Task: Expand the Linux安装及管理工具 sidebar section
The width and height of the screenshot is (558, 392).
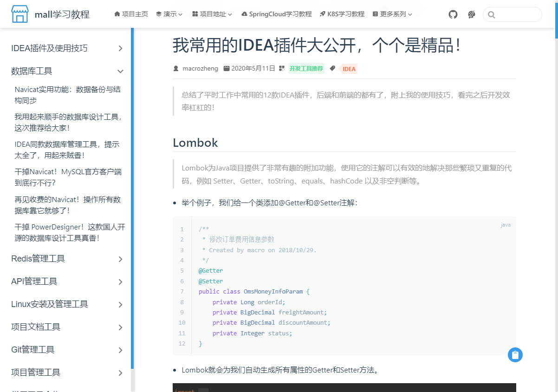Action: pyautogui.click(x=67, y=304)
